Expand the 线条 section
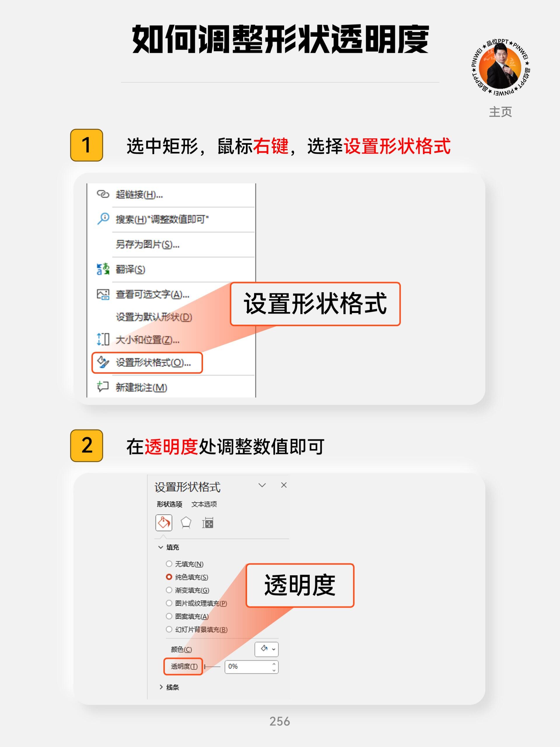 click(161, 687)
